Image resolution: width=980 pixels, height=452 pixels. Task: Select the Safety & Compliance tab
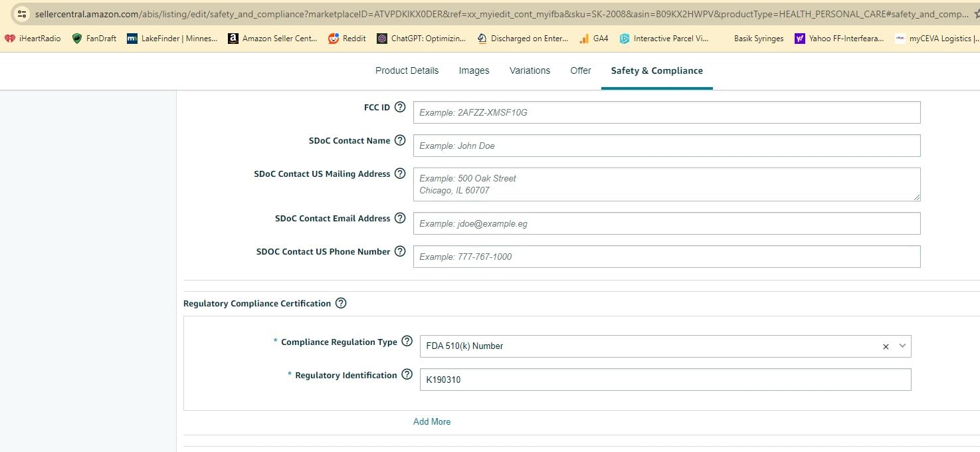pos(657,70)
